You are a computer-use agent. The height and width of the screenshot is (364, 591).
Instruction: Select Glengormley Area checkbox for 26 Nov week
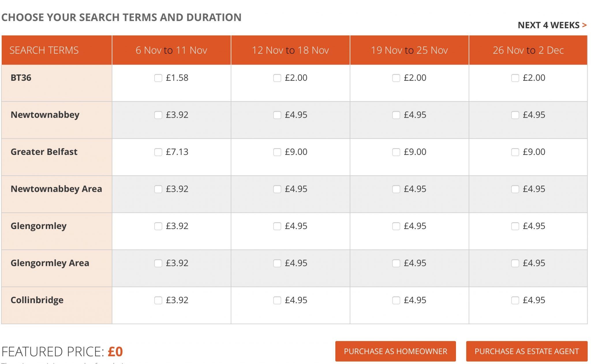tap(515, 263)
